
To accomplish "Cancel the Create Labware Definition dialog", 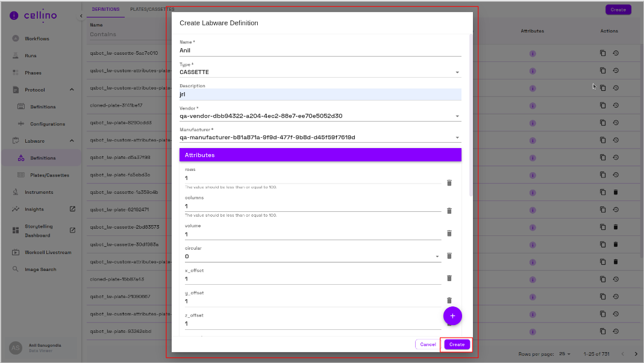I will tap(427, 344).
